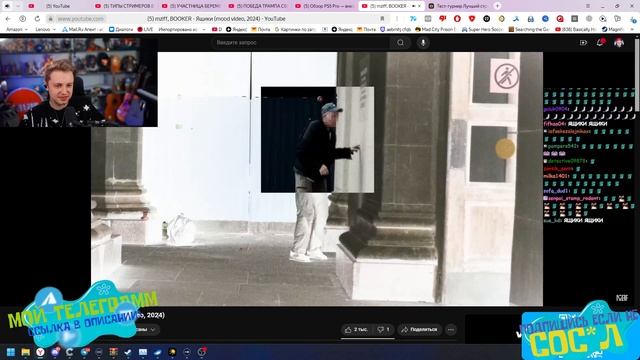The height and width of the screenshot is (360, 640).
Task: Open the 'webmitj cfqb' bookmark
Action: click(396, 29)
